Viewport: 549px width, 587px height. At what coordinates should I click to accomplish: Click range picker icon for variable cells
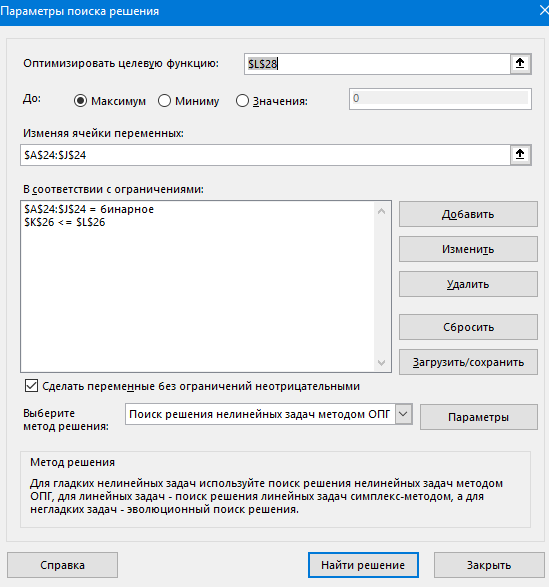pos(520,155)
